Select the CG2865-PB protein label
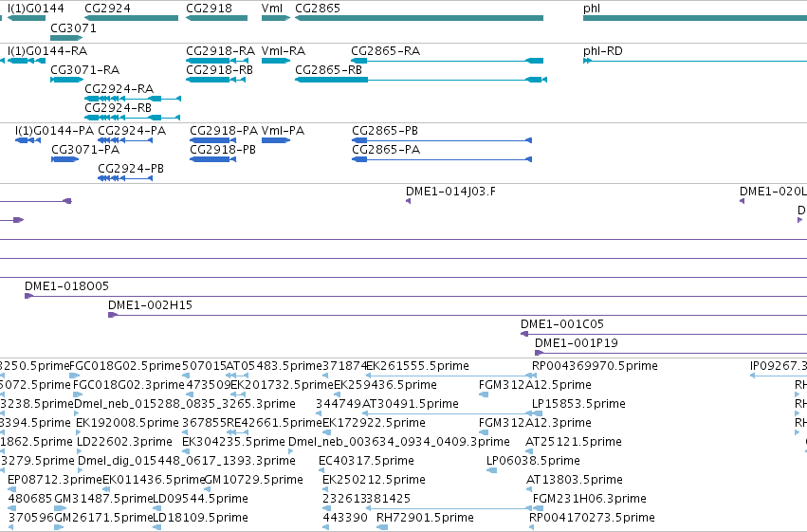The image size is (807, 532). [x=385, y=131]
